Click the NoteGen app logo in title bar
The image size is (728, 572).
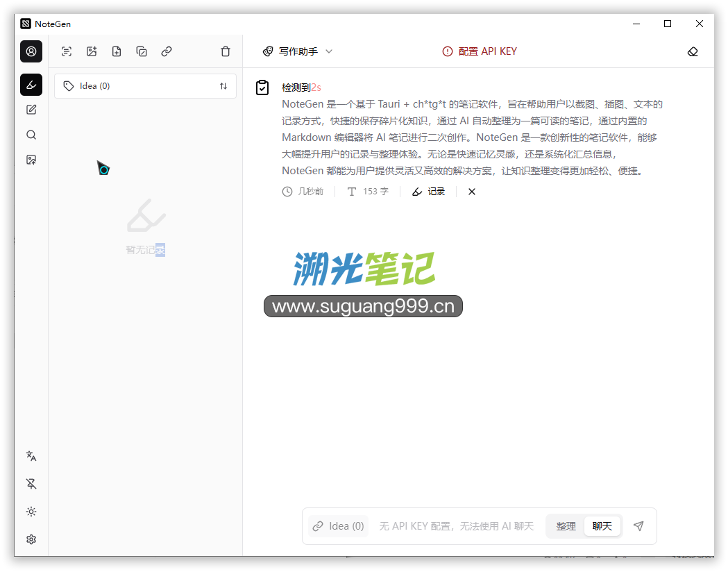click(26, 24)
